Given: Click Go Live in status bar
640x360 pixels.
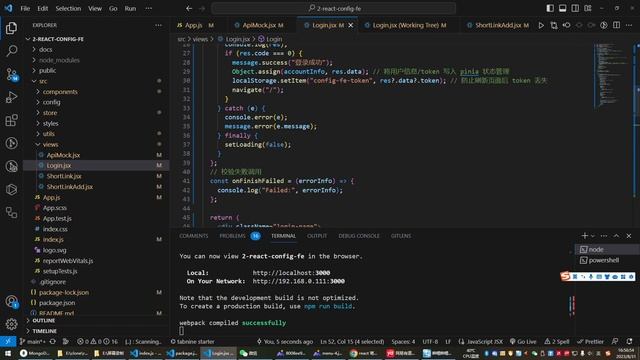Looking at the screenshot, I should (x=523, y=342).
